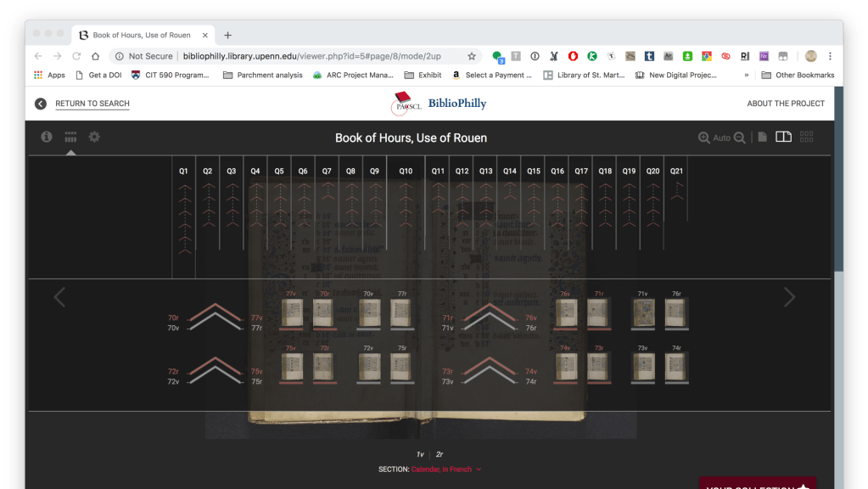The width and height of the screenshot is (868, 489).
Task: Select quire Q21 in collation bar
Action: [676, 171]
